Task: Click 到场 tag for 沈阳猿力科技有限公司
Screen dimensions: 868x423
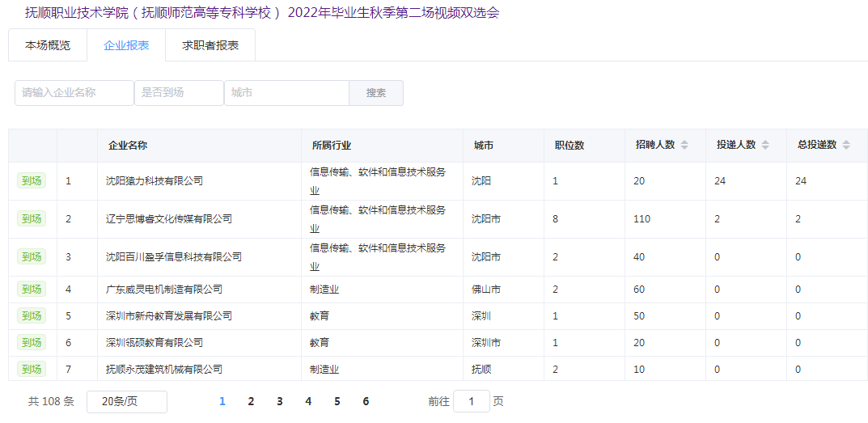Action: (x=32, y=181)
